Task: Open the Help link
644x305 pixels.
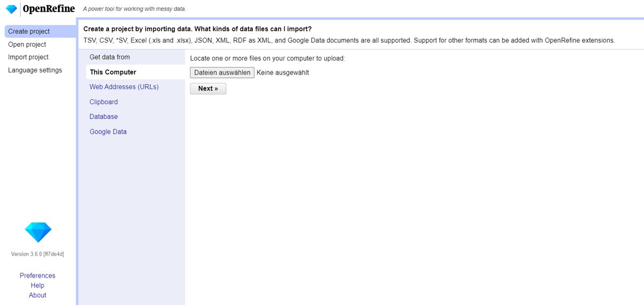Action: click(38, 286)
